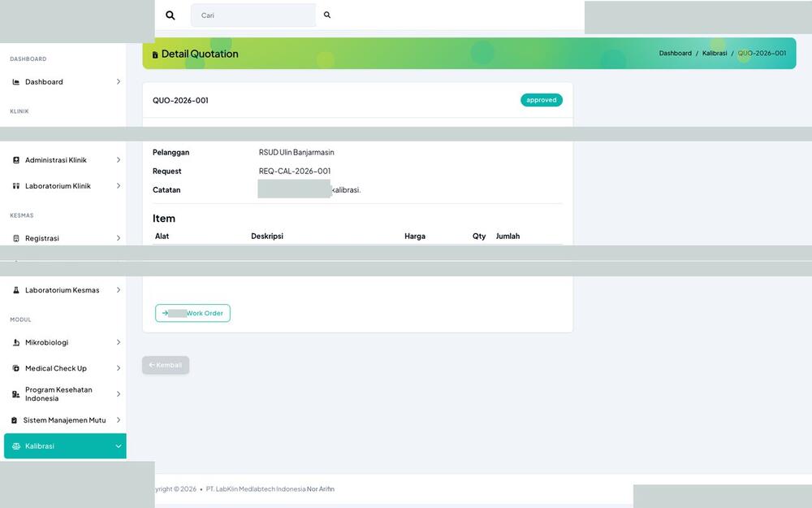Expand the Mikrobiologi chevron

(x=118, y=343)
